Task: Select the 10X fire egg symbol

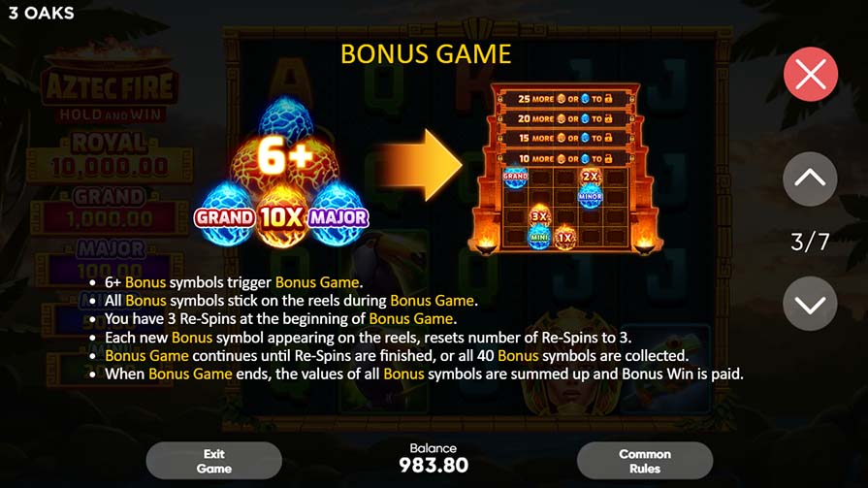Action: point(282,216)
